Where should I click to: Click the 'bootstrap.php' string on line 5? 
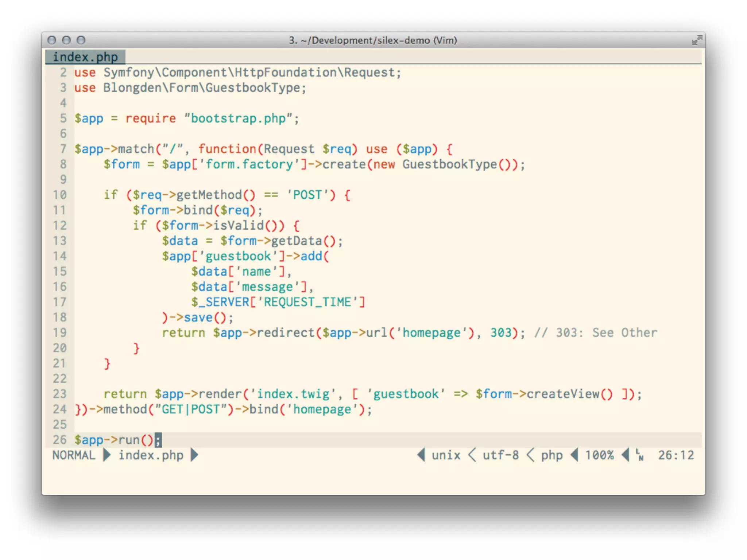pos(238,118)
